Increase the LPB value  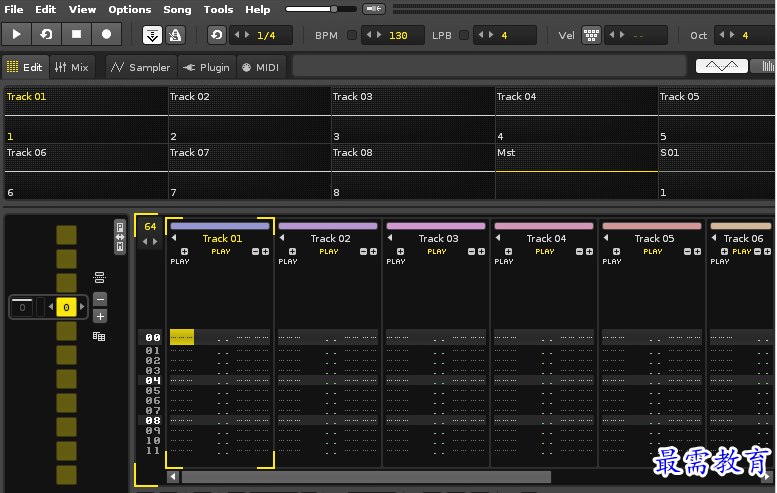[492, 35]
